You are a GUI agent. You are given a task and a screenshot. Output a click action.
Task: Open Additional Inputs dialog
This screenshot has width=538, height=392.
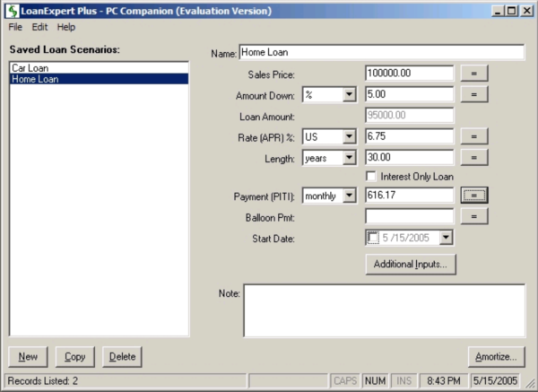pyautogui.click(x=412, y=264)
